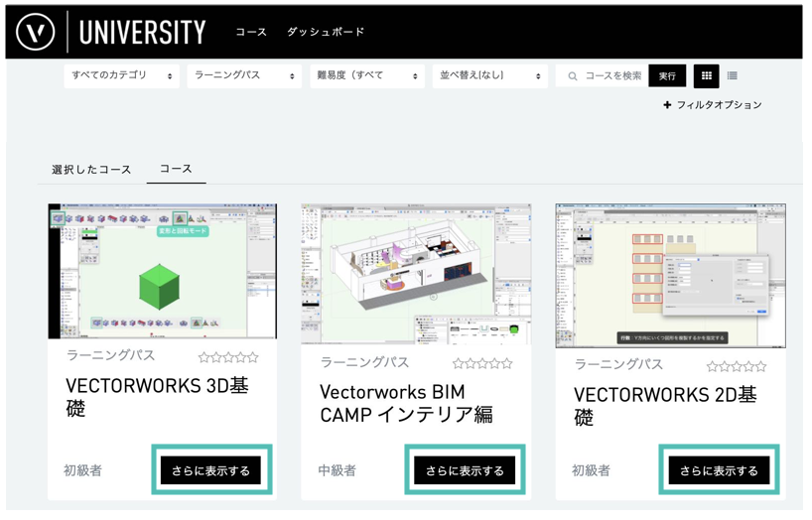Screen dimensions: 812x520
Task: Go to ダッシュボード in the header
Action: tap(326, 32)
